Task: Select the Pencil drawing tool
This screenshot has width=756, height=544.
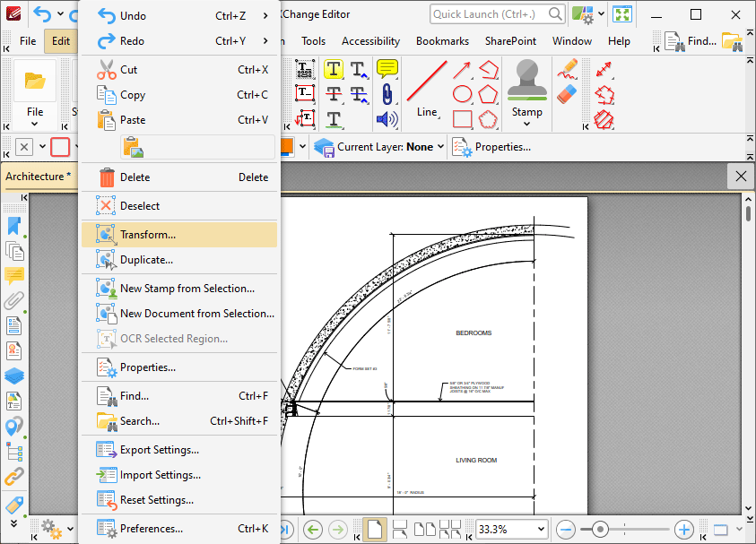Action: tap(568, 69)
